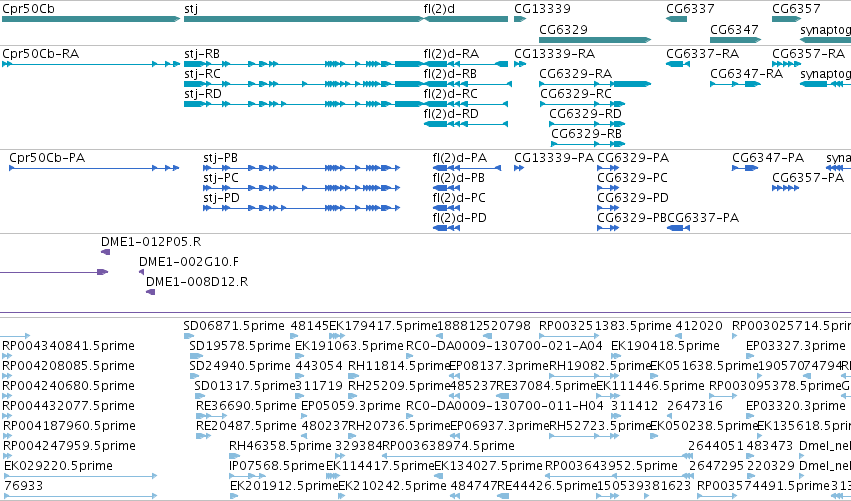The image size is (851, 501).
Task: Select the DME1-012P05.R feature label
Action: (151, 242)
